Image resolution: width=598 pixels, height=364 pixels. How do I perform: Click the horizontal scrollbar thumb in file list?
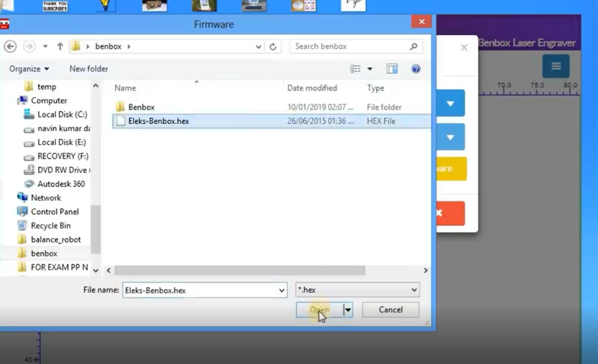click(x=240, y=270)
